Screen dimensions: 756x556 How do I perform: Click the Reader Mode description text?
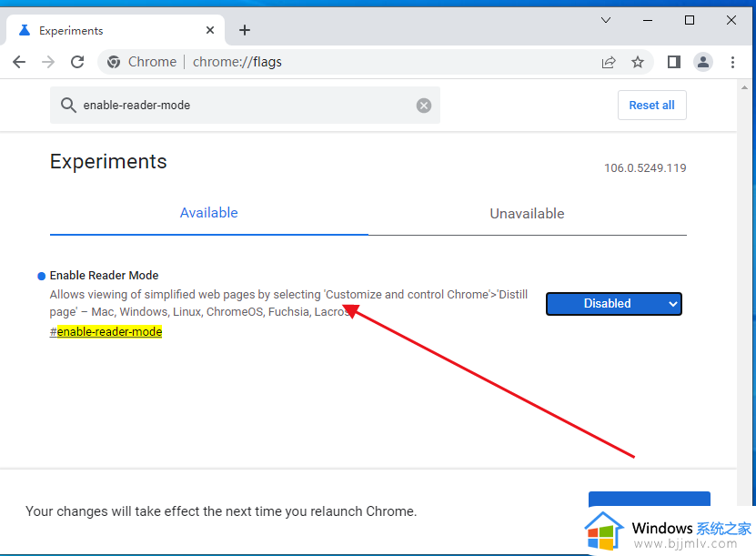288,303
